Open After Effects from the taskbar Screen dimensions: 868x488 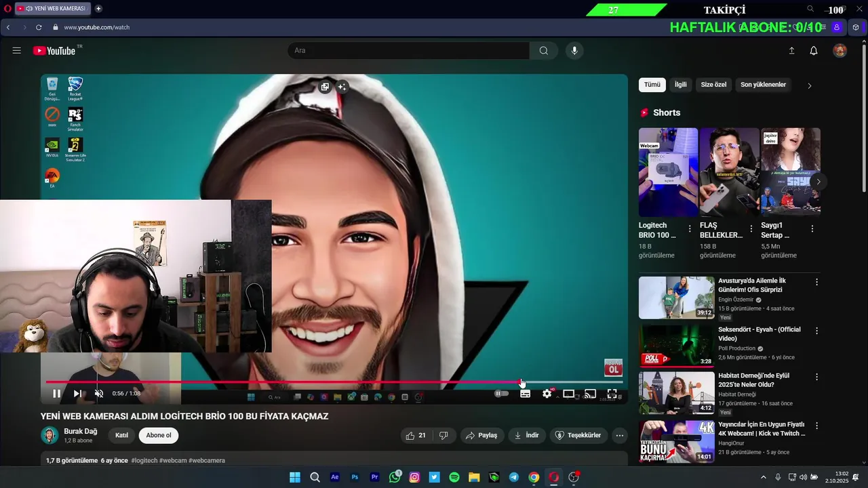click(334, 477)
